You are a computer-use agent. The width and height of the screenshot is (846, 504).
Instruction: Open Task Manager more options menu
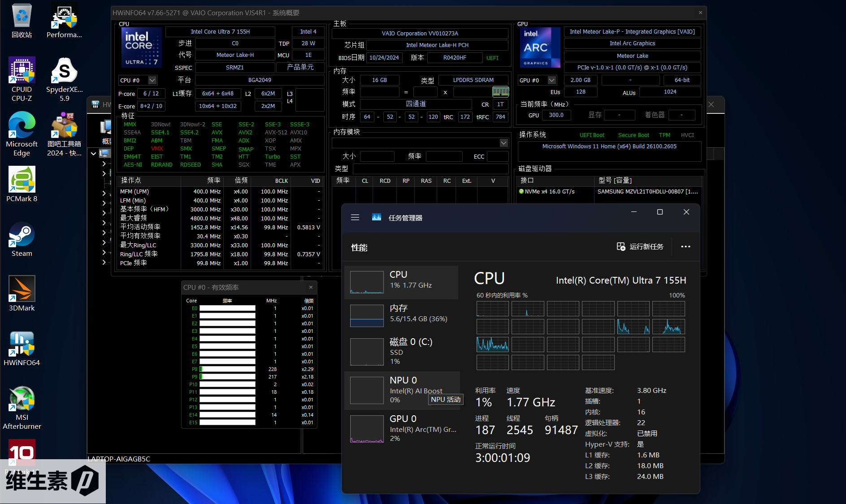[685, 246]
